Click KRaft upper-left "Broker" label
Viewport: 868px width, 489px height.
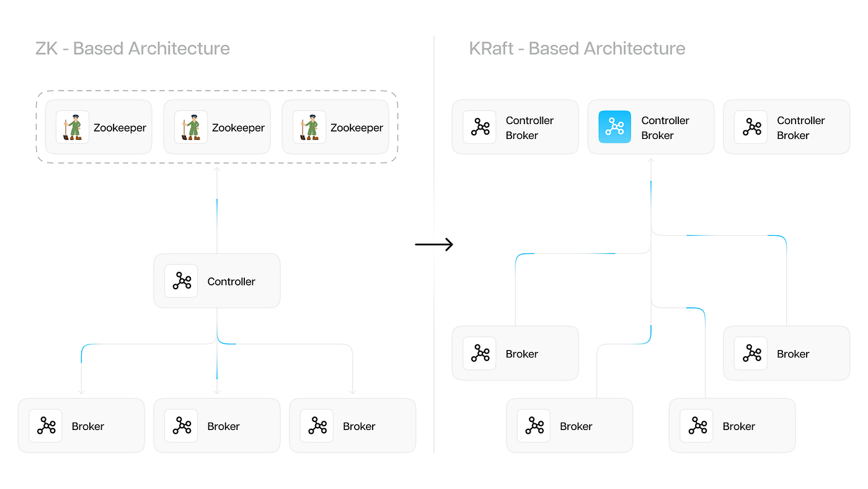click(522, 354)
